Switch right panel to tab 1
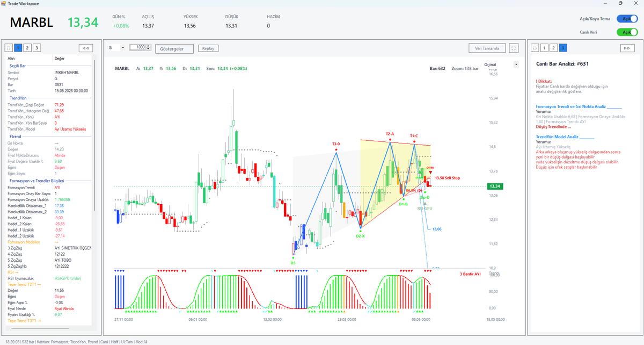Viewport: 644px width, 345px height. [x=544, y=48]
